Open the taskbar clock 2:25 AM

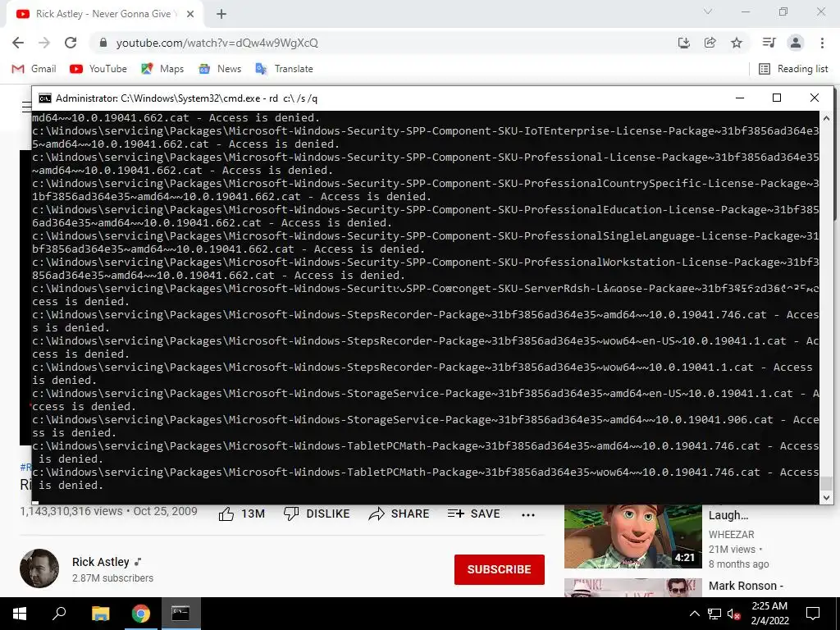pyautogui.click(x=769, y=614)
